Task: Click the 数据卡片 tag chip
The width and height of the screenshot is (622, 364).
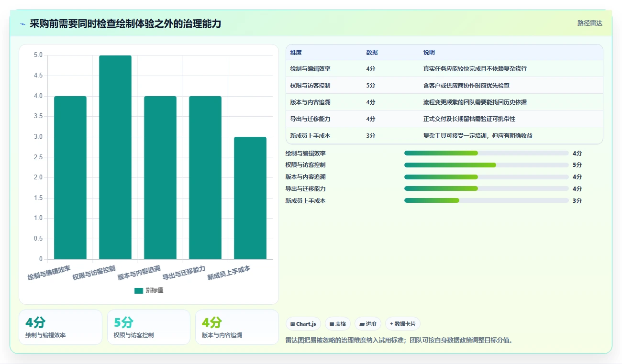Action: click(403, 324)
